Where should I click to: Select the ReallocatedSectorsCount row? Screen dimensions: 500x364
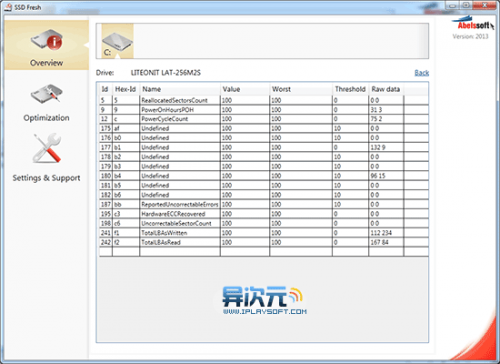[264, 100]
